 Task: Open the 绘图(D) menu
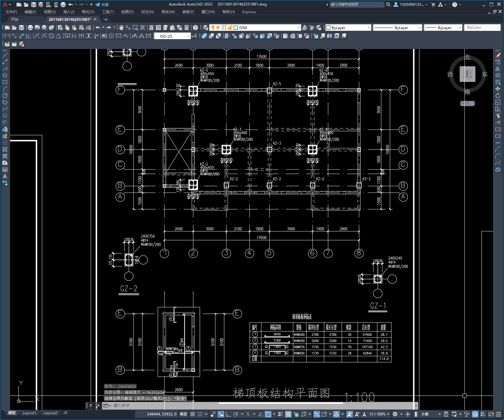pos(127,12)
